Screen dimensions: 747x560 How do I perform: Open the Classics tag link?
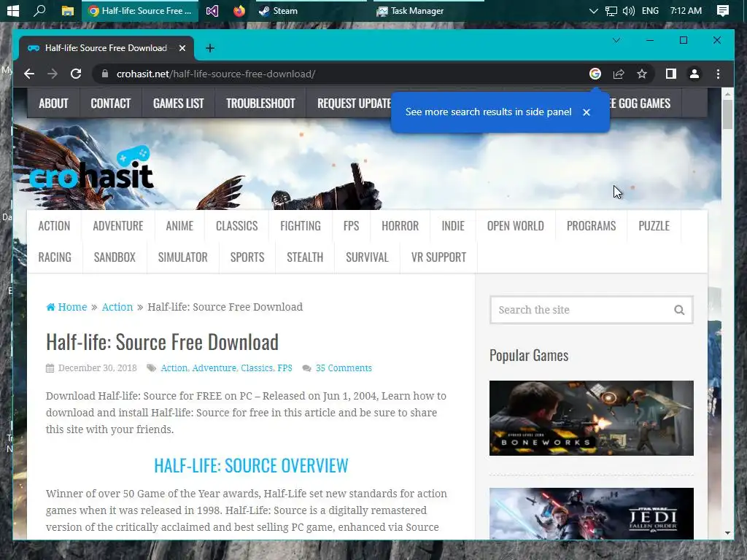click(x=257, y=368)
